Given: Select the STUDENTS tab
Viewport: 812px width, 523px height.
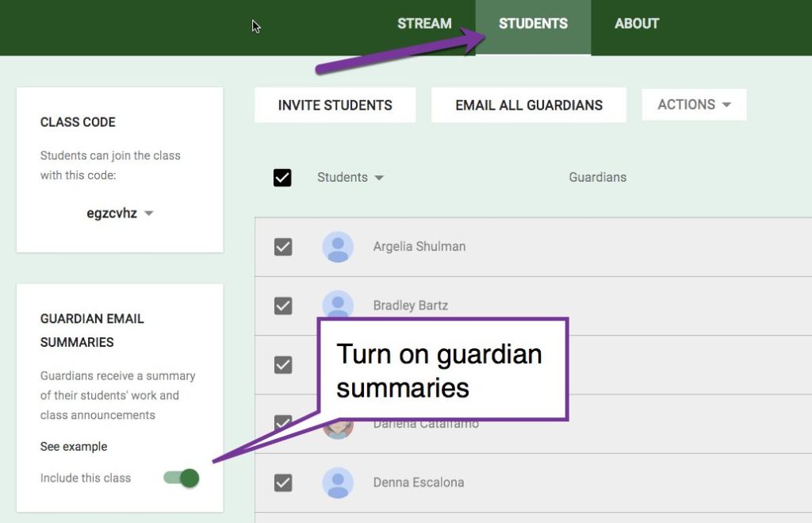Looking at the screenshot, I should [533, 24].
